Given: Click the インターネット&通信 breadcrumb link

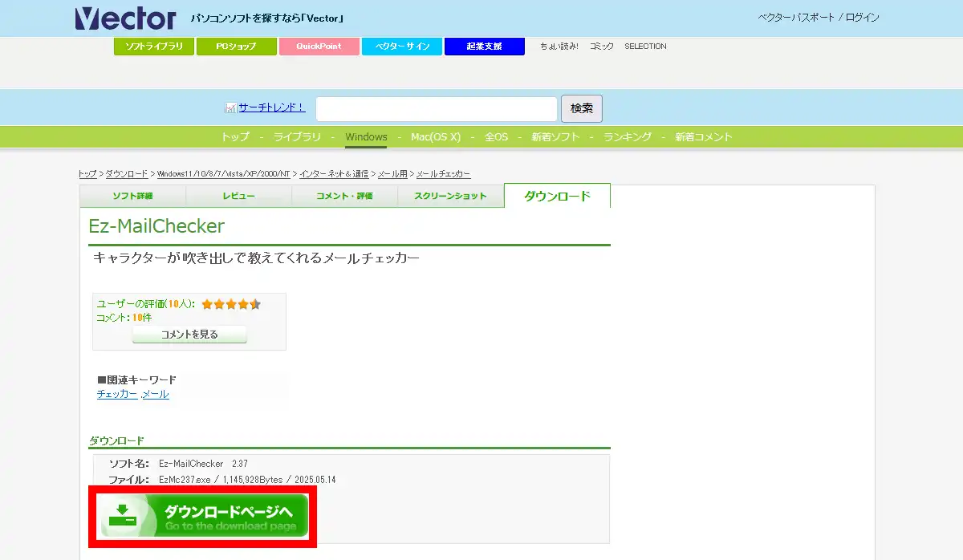Looking at the screenshot, I should click(334, 174).
